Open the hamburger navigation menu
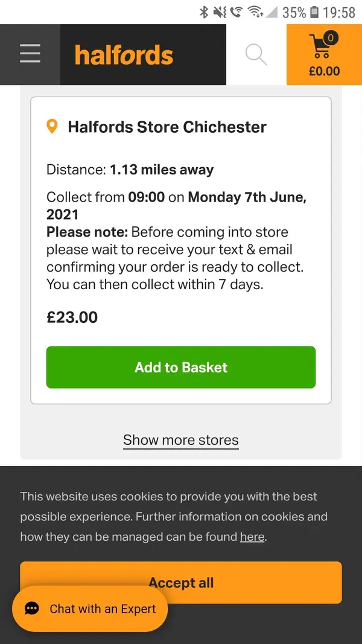 (30, 54)
